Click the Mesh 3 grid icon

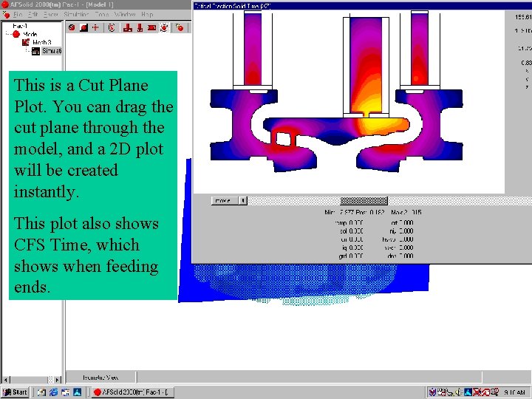tap(26, 42)
